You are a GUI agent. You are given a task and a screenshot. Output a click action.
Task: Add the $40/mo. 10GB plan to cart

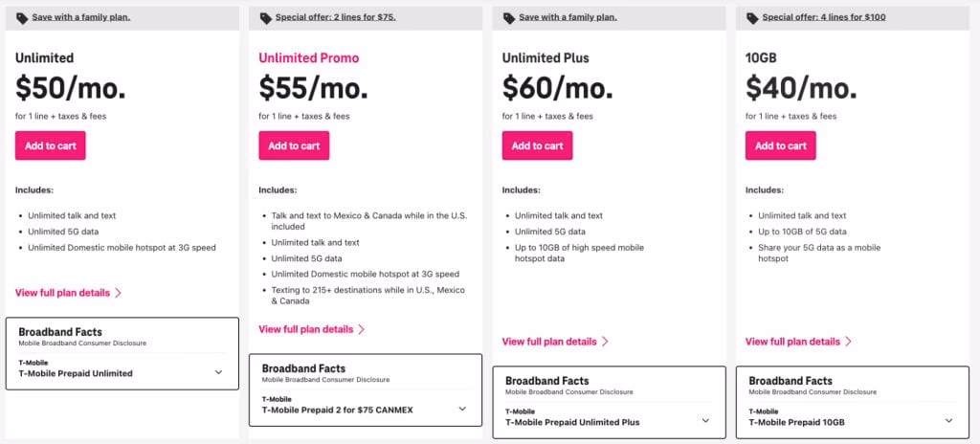(x=781, y=145)
